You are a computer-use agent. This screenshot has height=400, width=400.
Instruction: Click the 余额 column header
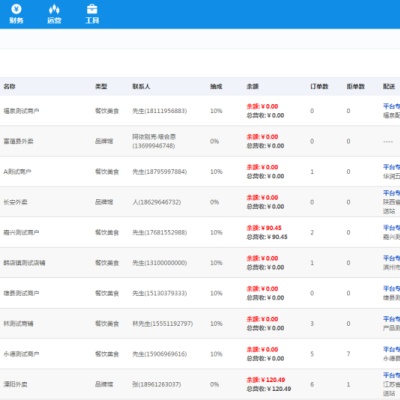pyautogui.click(x=252, y=86)
